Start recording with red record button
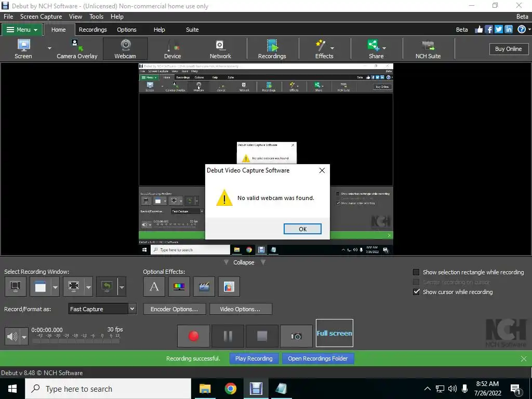532x399 pixels. click(193, 336)
